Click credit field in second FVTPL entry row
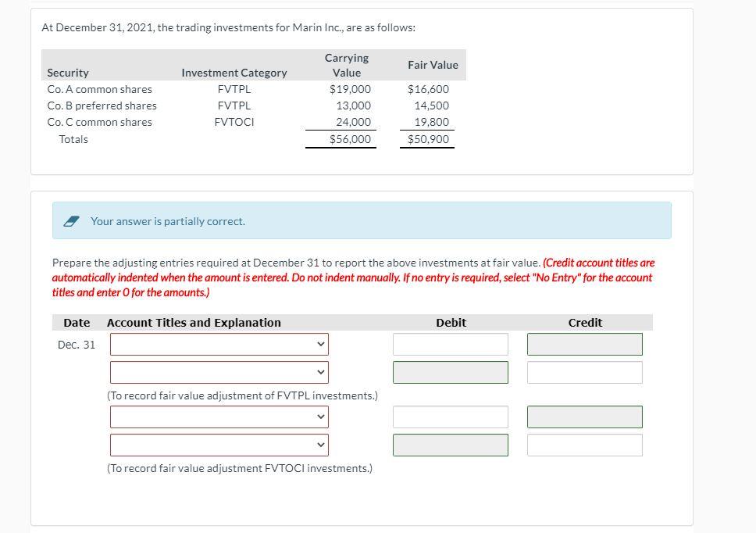 pos(585,372)
